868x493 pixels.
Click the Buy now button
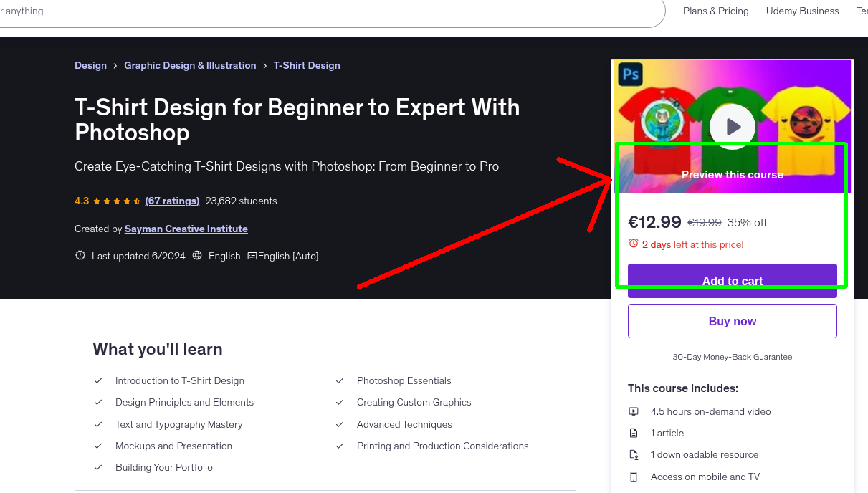pyautogui.click(x=732, y=320)
